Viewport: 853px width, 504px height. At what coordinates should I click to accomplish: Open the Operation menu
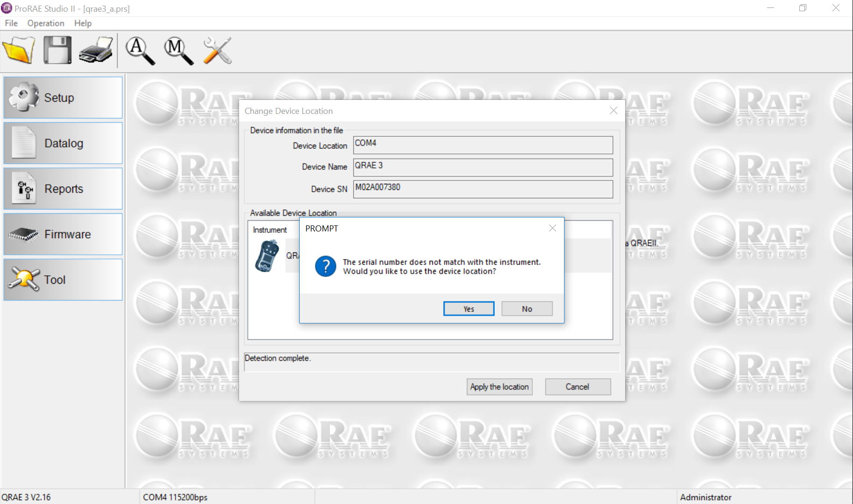coord(46,23)
